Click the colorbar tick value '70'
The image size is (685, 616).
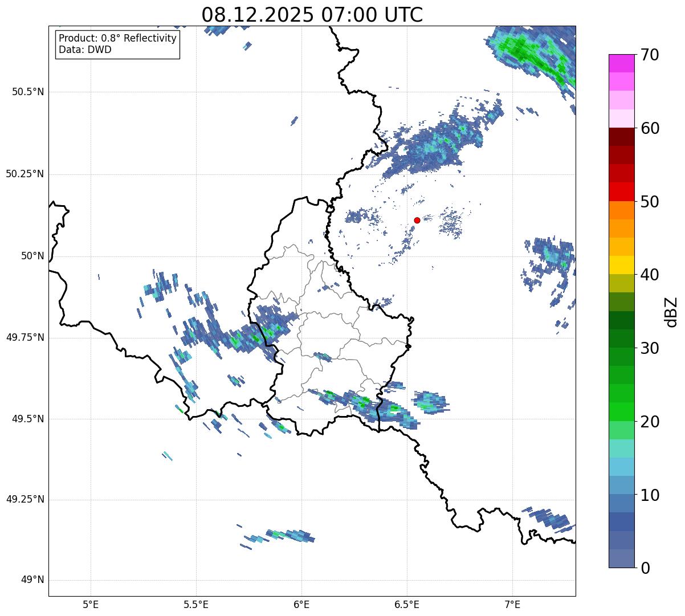[650, 55]
